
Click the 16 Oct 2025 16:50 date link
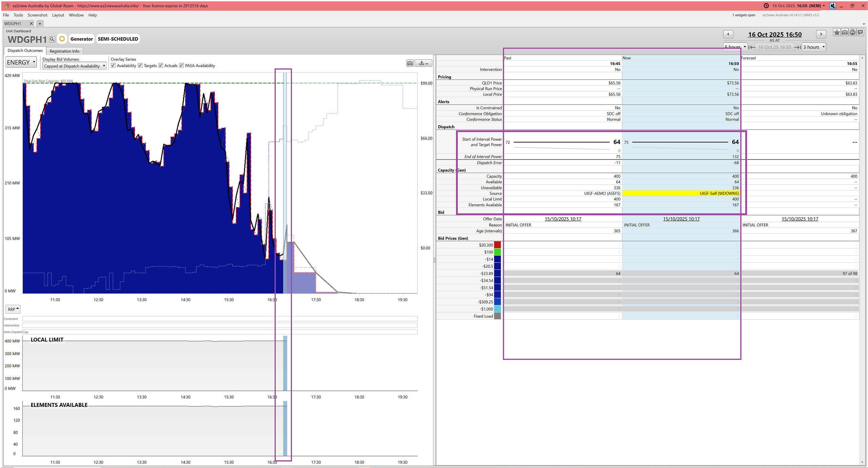(775, 35)
